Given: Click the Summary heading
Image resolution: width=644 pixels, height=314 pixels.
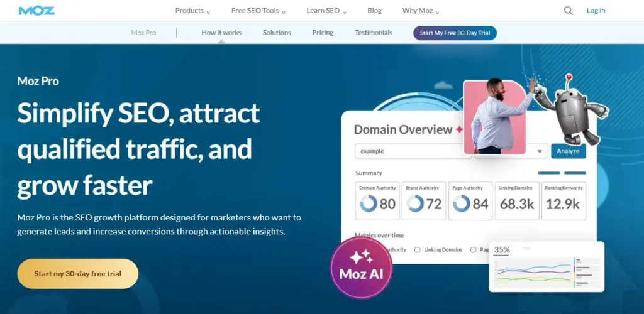Looking at the screenshot, I should point(369,173).
